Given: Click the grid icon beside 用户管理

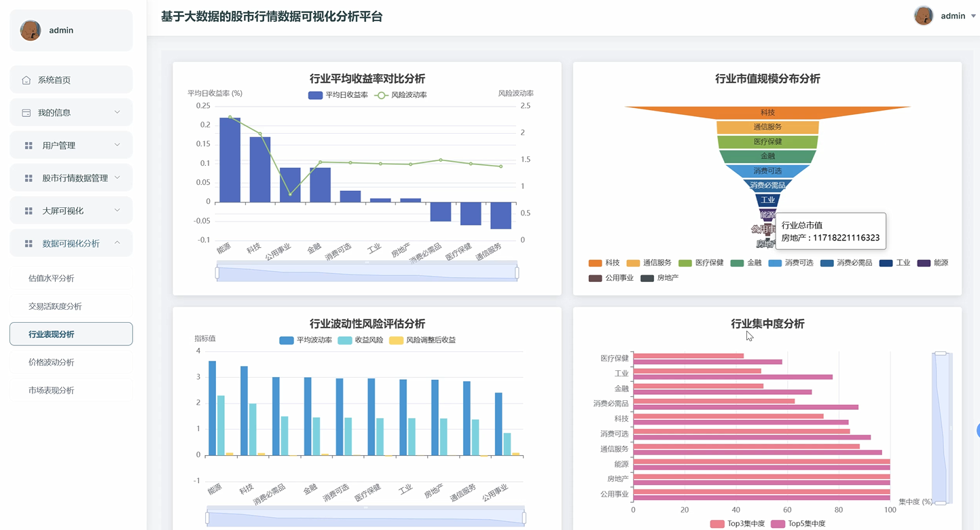Looking at the screenshot, I should pyautogui.click(x=29, y=145).
